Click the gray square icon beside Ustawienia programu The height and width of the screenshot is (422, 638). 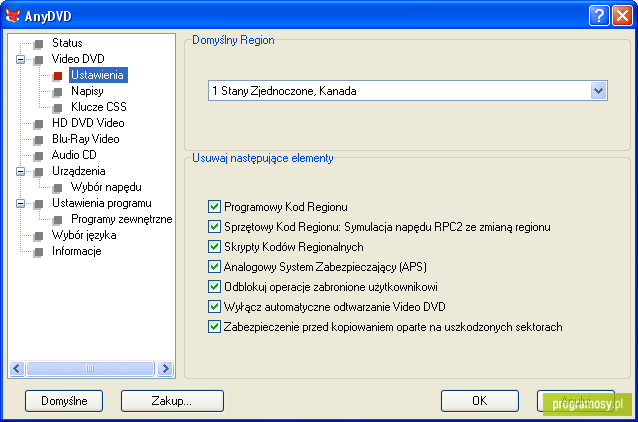pos(39,204)
